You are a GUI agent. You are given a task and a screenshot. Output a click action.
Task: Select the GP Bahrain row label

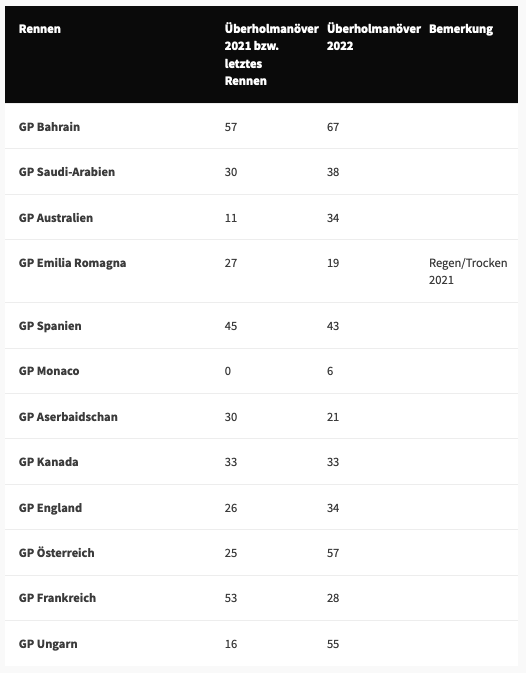point(49,127)
